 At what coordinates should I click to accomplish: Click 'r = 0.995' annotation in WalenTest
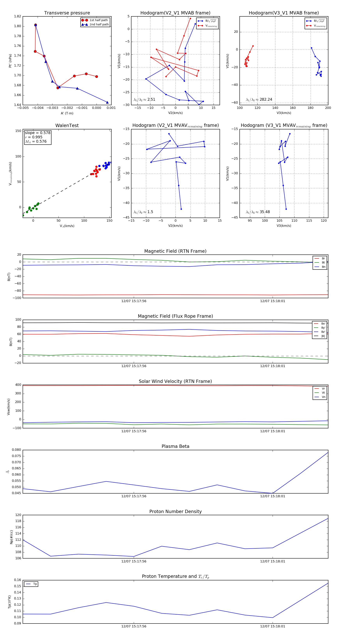point(34,137)
